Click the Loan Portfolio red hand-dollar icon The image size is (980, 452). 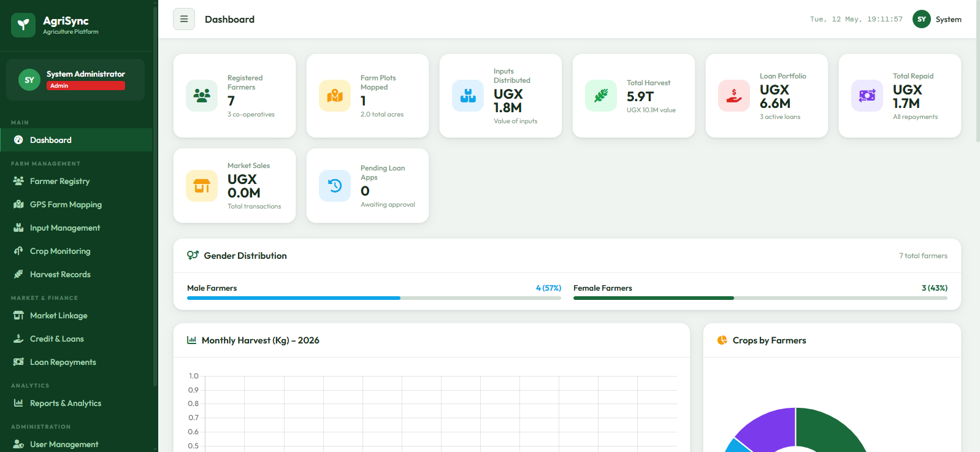734,96
